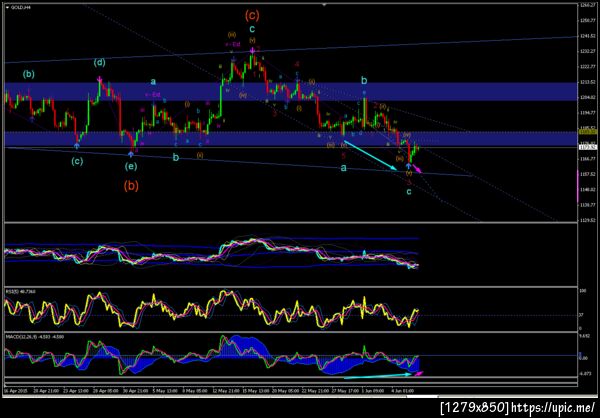Click the 28 Apr 05:00 time label

[106, 391]
